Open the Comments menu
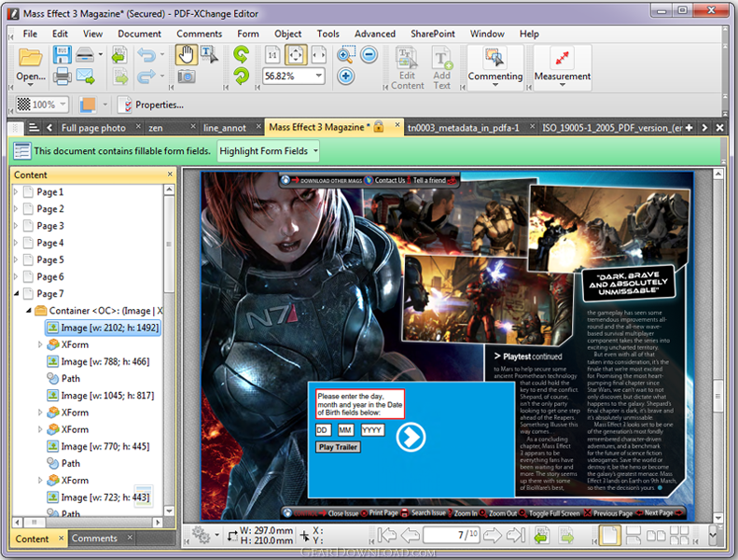The height and width of the screenshot is (560, 738). coord(200,34)
